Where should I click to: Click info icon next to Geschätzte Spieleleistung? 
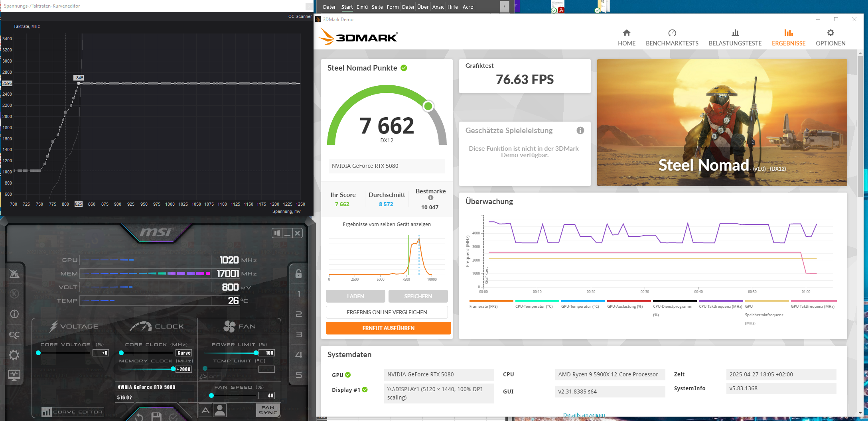click(580, 130)
